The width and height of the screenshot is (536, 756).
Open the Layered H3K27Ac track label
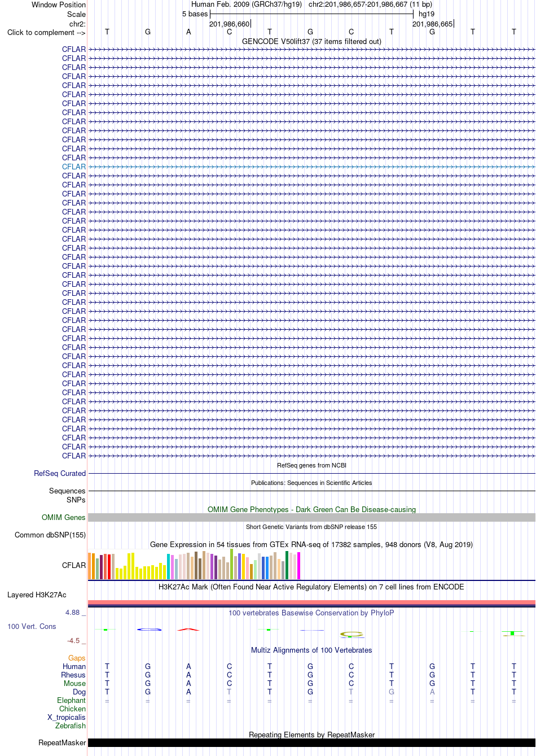(37, 595)
